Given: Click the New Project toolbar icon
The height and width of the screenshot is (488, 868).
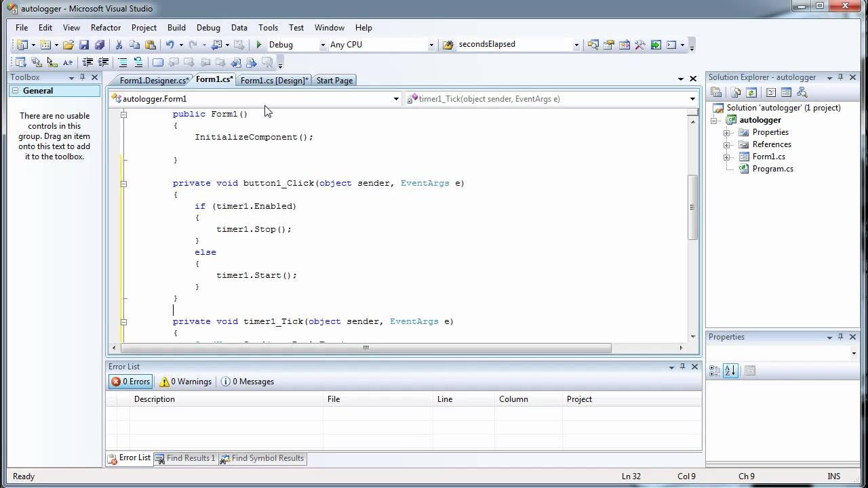Looking at the screenshot, I should (21, 45).
